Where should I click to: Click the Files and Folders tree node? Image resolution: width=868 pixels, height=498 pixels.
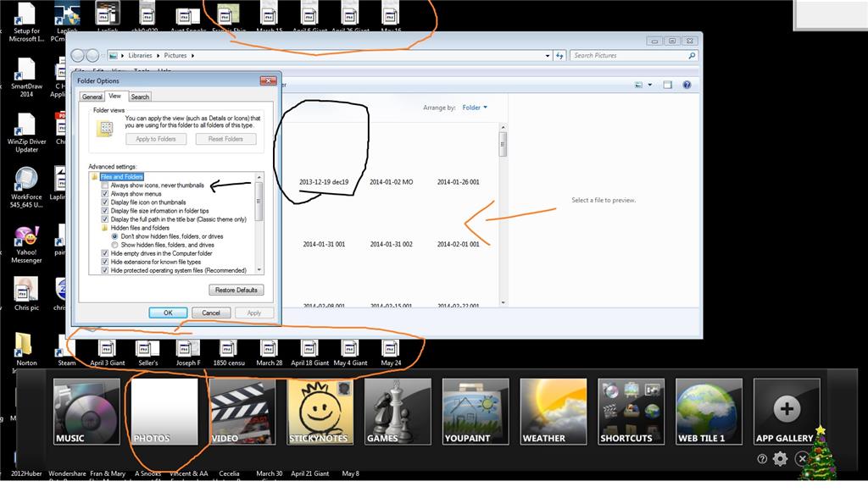[122, 176]
